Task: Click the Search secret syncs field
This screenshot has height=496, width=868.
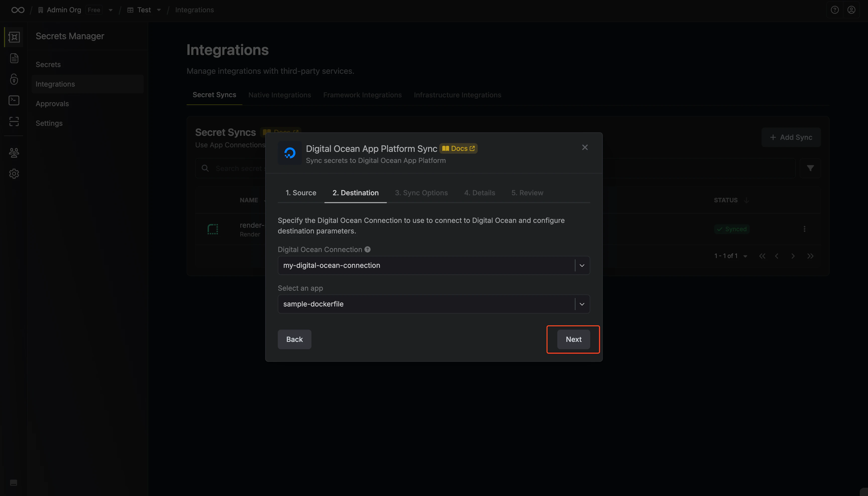Action: pos(495,168)
